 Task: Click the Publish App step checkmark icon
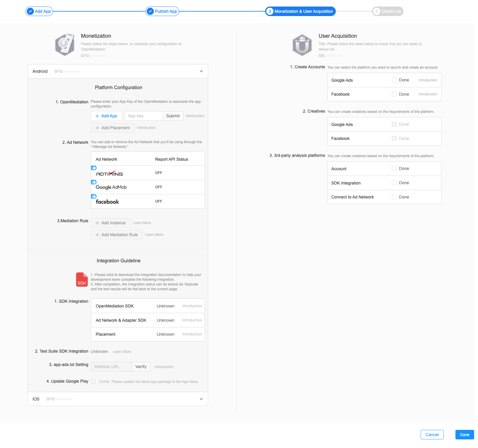coord(150,11)
